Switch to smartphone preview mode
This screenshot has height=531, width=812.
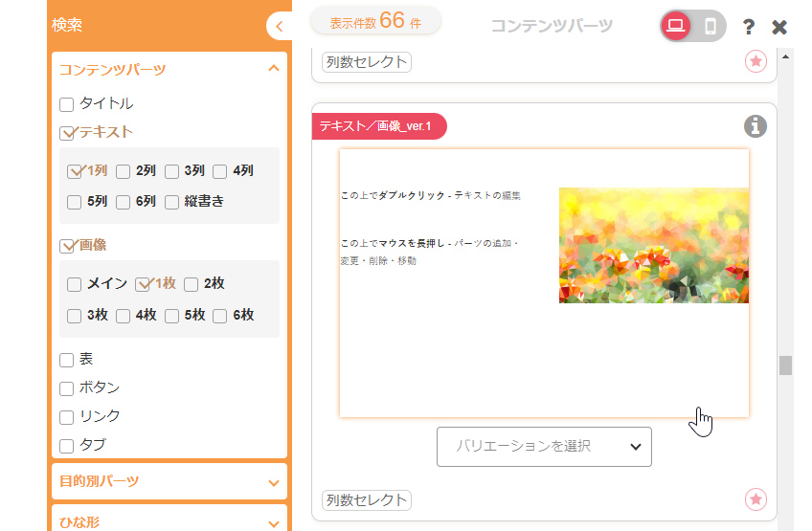coord(710,26)
